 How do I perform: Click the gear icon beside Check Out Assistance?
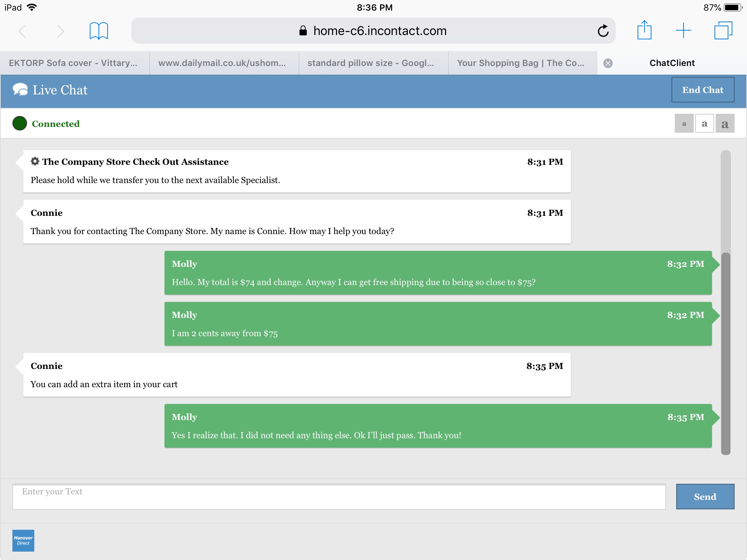[35, 162]
